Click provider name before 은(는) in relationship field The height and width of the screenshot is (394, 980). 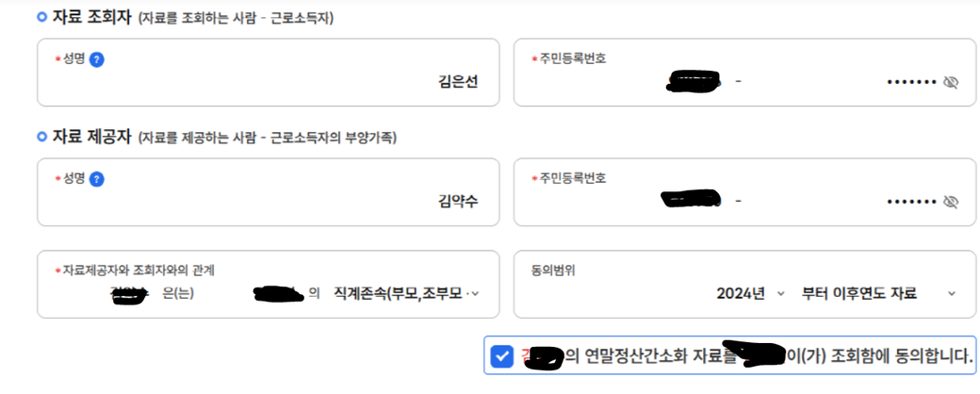[x=127, y=293]
